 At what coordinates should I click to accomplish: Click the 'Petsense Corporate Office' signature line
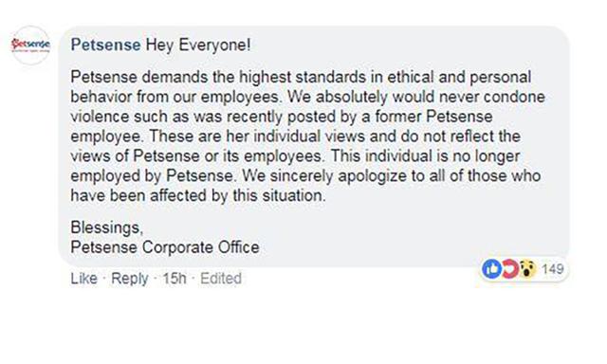point(165,247)
